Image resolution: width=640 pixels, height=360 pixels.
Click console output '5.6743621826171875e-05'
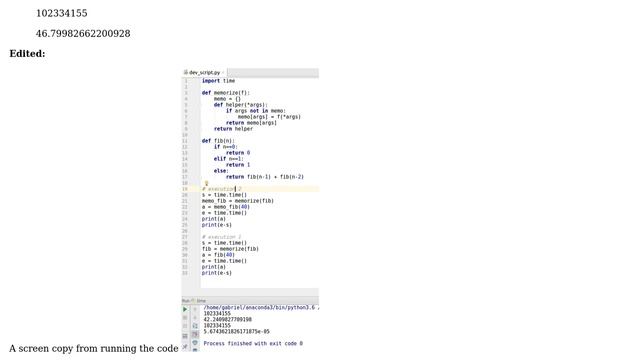236,331
